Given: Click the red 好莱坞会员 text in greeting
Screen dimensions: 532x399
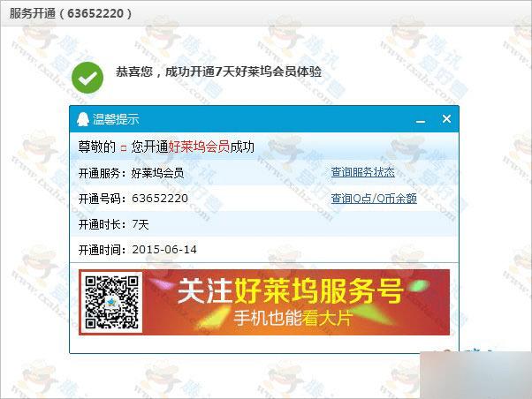Looking at the screenshot, I should 199,147.
